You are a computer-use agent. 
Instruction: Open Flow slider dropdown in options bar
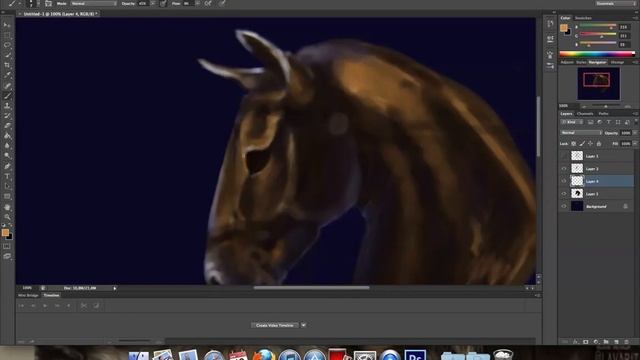point(197,3)
